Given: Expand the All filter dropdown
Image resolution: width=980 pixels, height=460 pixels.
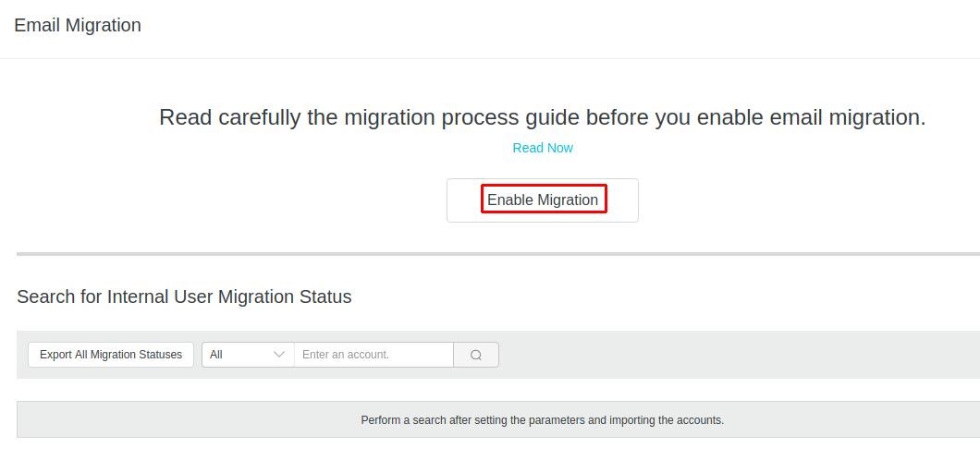Looking at the screenshot, I should tap(248, 355).
